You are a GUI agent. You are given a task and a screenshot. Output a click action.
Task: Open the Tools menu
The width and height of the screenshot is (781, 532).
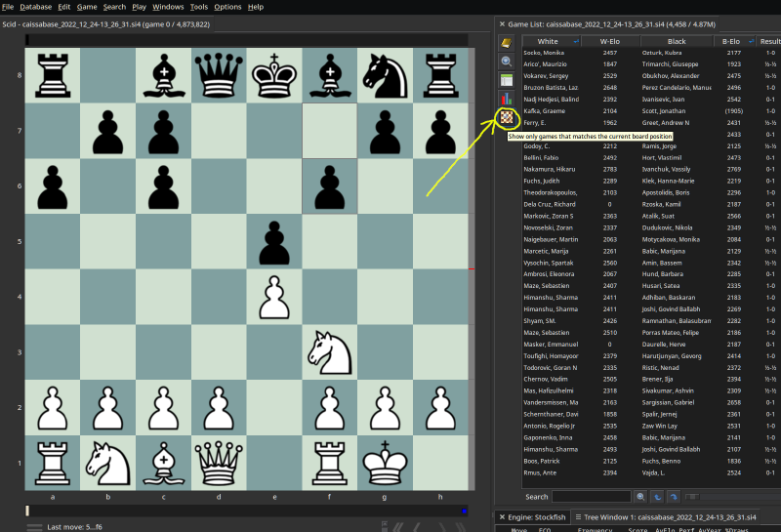[x=197, y=7]
